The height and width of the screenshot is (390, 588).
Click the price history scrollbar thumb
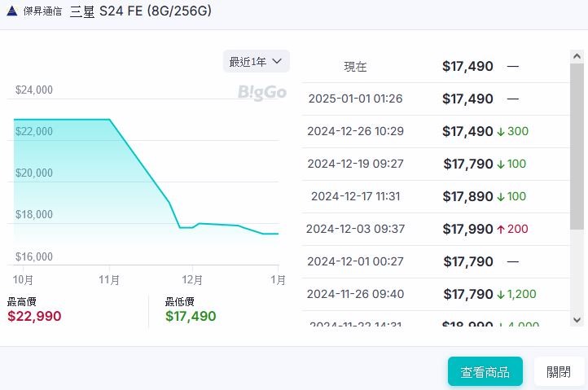coord(577,147)
